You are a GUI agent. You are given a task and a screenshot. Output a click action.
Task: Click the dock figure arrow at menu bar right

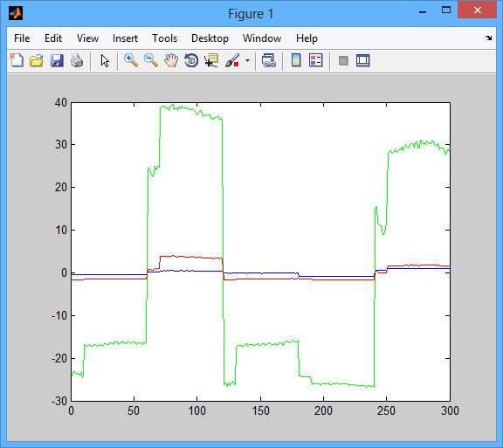(488, 38)
